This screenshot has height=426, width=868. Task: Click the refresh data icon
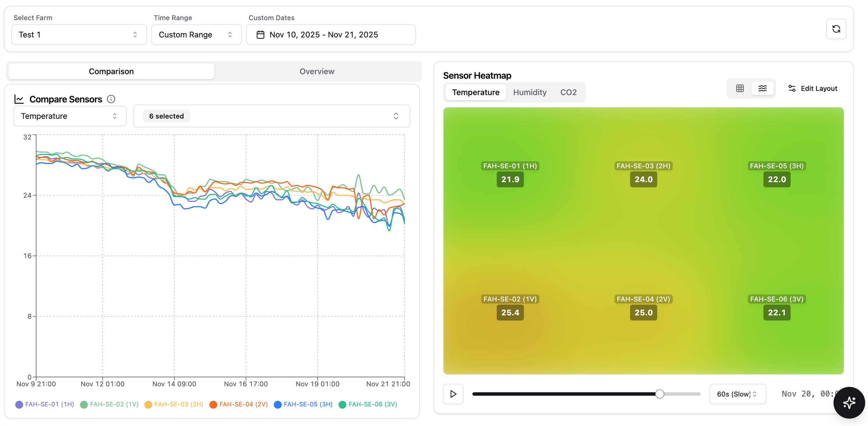(x=836, y=29)
